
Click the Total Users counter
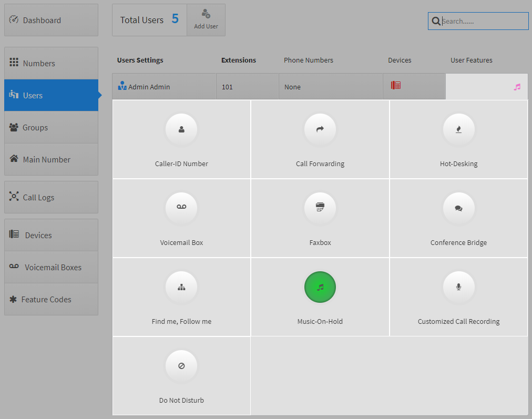(149, 20)
